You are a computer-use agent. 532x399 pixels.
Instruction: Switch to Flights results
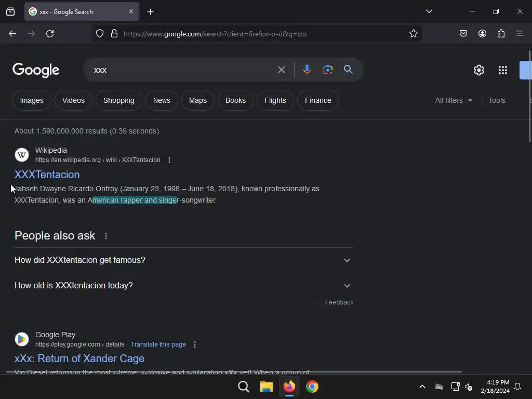coord(275,100)
